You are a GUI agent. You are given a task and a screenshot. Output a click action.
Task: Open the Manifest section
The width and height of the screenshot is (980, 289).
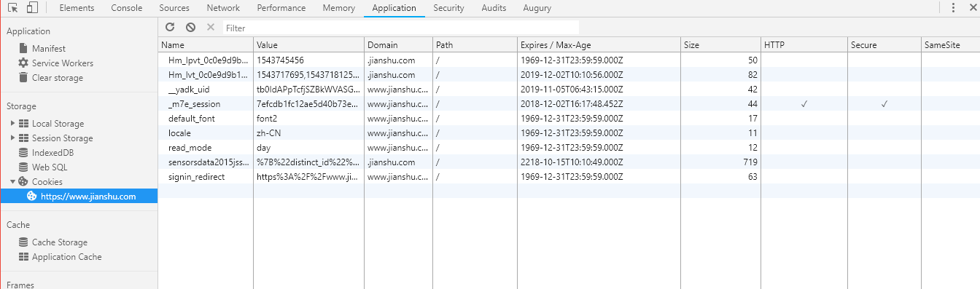pos(49,49)
